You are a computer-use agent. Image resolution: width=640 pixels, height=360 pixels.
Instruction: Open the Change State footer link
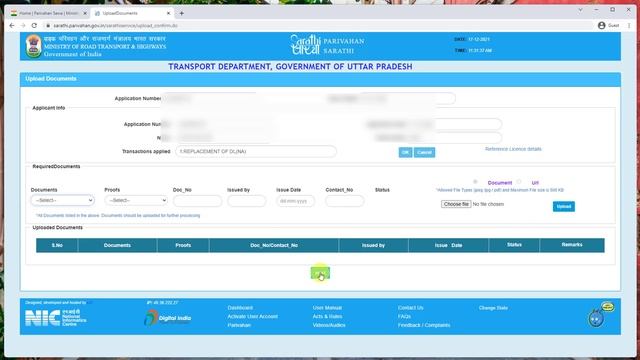tap(493, 308)
